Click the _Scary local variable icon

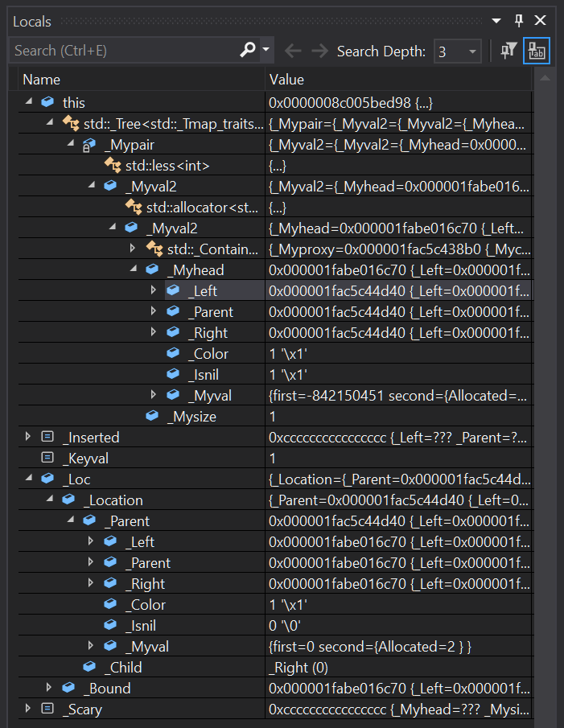click(x=47, y=708)
